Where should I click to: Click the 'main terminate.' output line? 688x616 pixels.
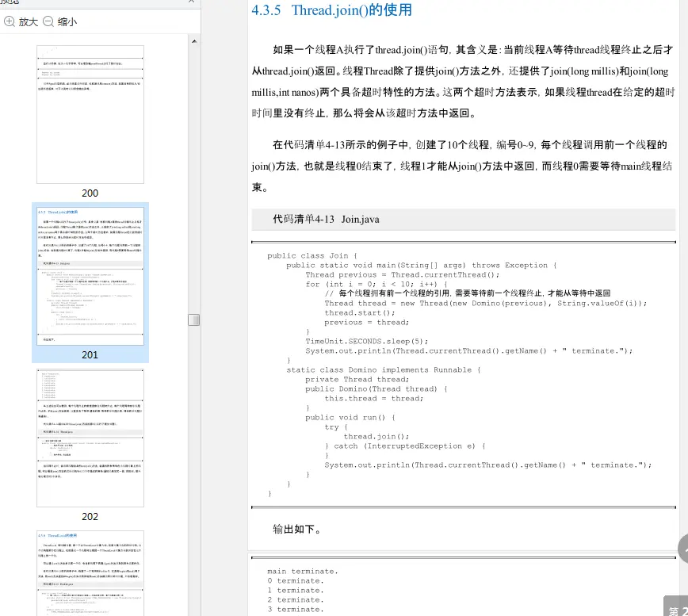303,572
